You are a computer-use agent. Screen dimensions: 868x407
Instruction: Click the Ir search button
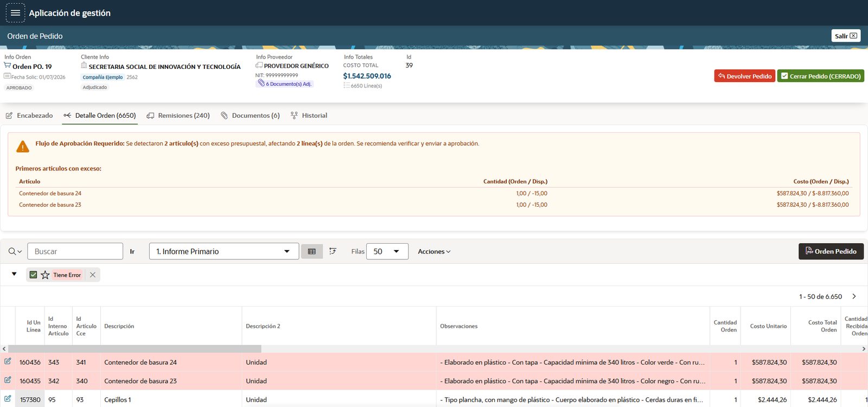[x=132, y=251]
